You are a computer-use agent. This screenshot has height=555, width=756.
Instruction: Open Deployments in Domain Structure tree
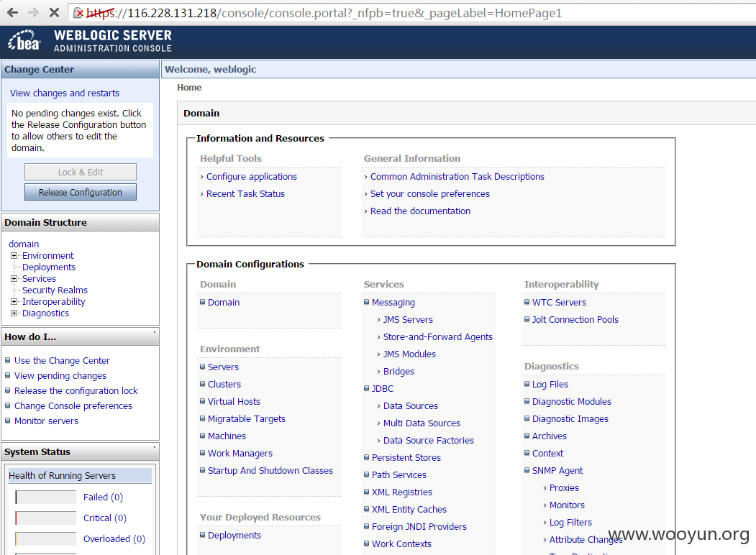pos(49,267)
